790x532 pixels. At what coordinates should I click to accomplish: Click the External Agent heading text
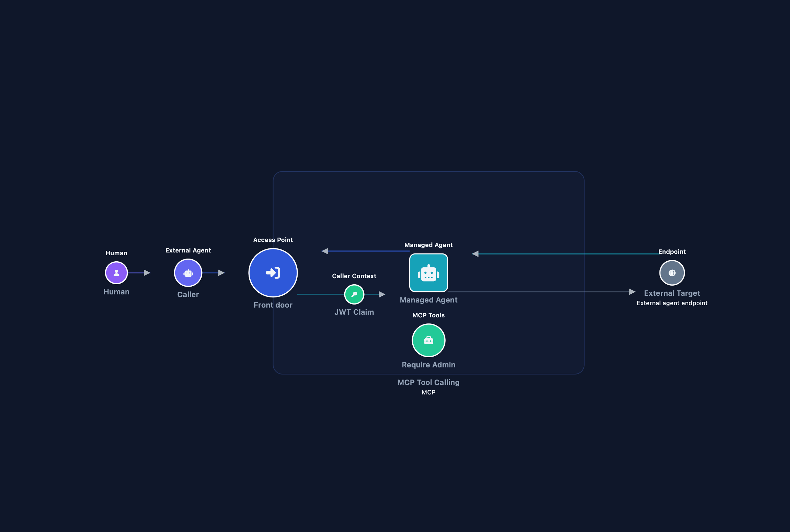(x=188, y=250)
